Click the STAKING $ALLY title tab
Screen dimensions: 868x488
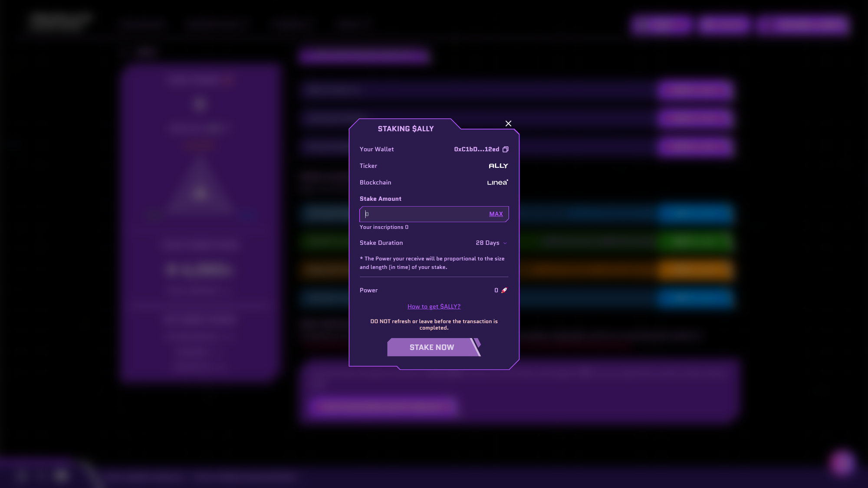pos(405,129)
